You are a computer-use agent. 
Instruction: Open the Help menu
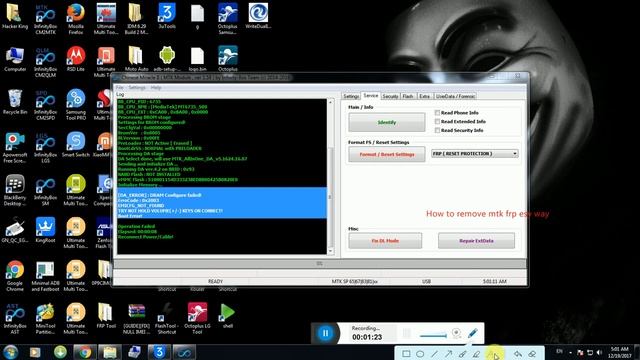156,88
